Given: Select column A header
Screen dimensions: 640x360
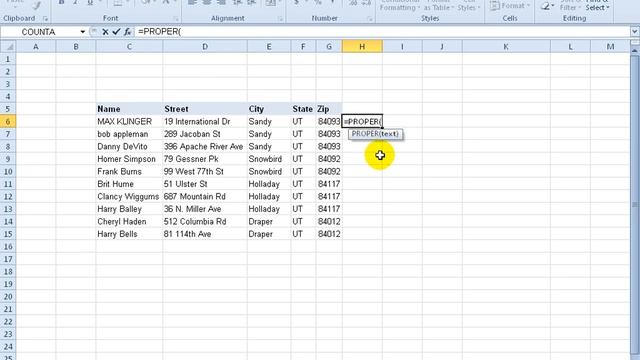Looking at the screenshot, I should click(36, 47).
